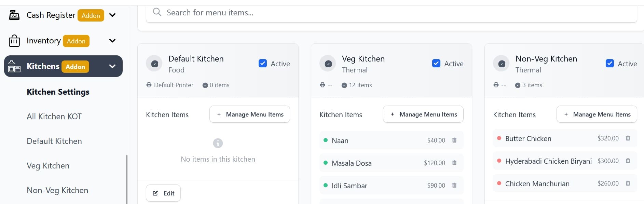Screen dimensions: 644x204
Task: Click the Edit button on Default Kitchen
Action: 163,193
